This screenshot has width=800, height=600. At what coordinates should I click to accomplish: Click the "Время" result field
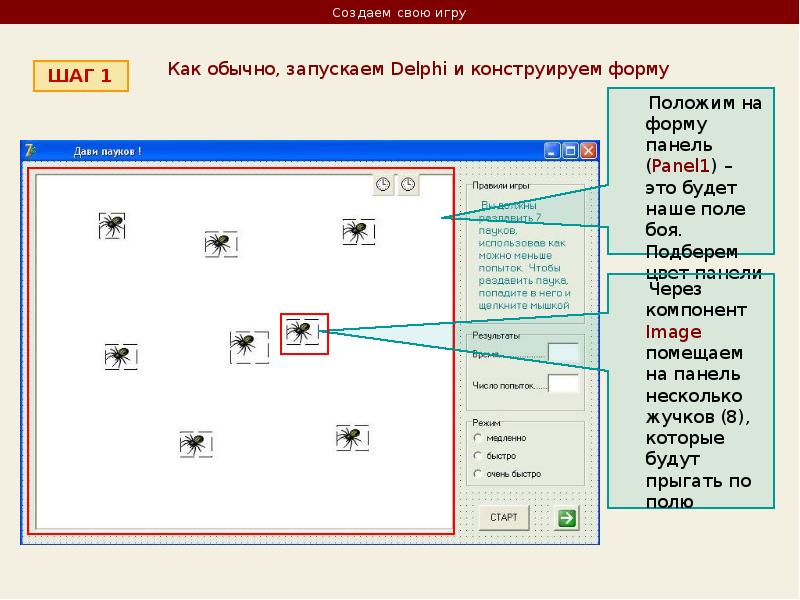pos(563,353)
